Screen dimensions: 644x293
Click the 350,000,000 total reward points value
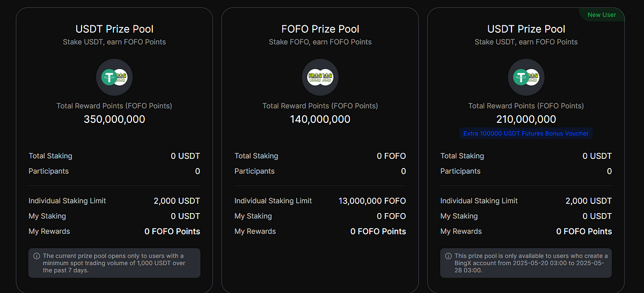[114, 119]
